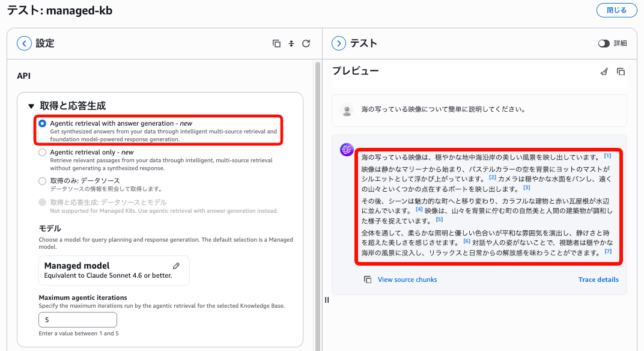Click the question text 海の写っている映像について
Screen dimensions: 644x351
pos(443,109)
